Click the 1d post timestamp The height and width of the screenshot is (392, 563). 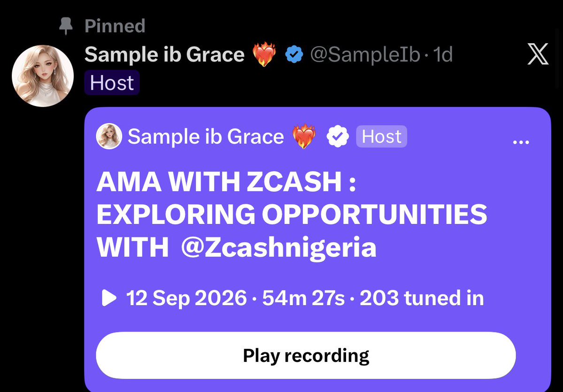[x=443, y=54]
